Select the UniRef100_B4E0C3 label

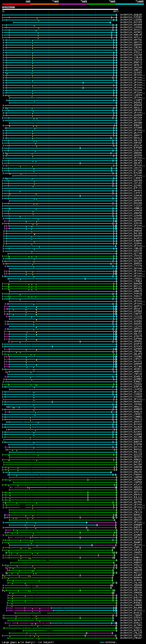pos(131,527)
